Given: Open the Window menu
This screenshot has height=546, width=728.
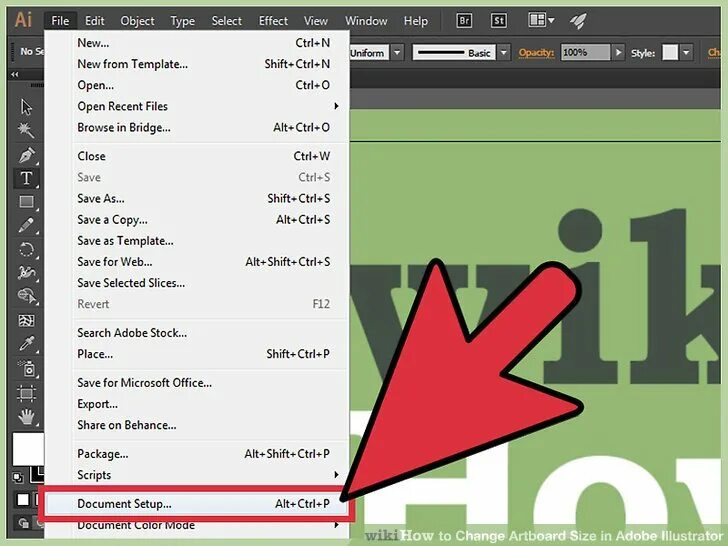Looking at the screenshot, I should click(x=366, y=21).
